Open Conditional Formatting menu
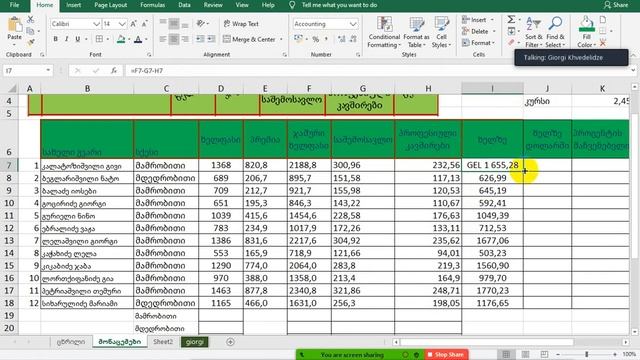Image resolution: width=640 pixels, height=360 pixels. [384, 32]
